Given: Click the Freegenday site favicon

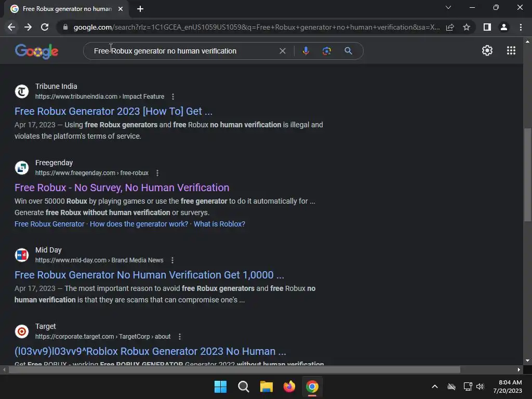Looking at the screenshot, I should pyautogui.click(x=22, y=168).
